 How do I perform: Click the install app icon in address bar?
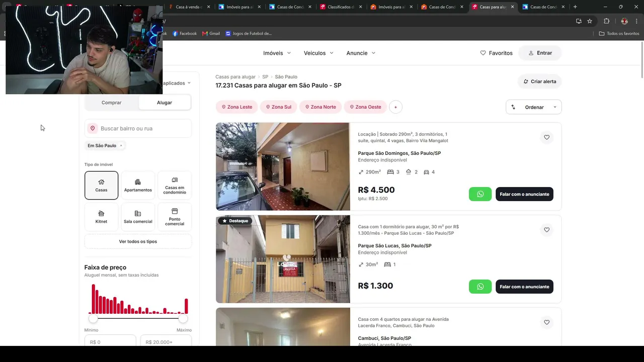(x=579, y=21)
